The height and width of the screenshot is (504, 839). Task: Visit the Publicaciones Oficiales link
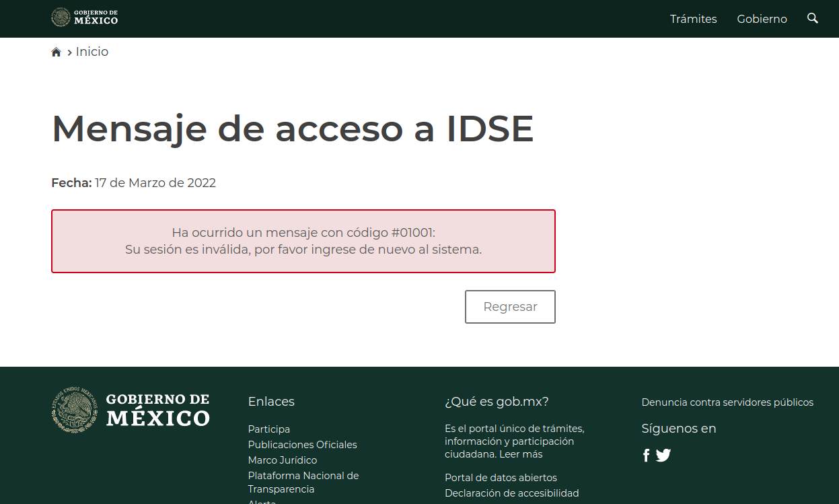(x=302, y=445)
